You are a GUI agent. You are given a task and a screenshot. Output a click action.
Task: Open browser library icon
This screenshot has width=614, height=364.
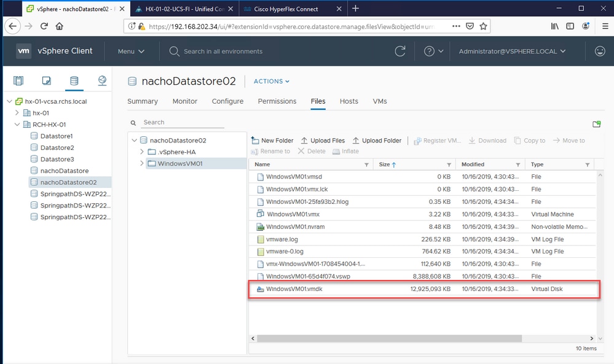(x=555, y=26)
